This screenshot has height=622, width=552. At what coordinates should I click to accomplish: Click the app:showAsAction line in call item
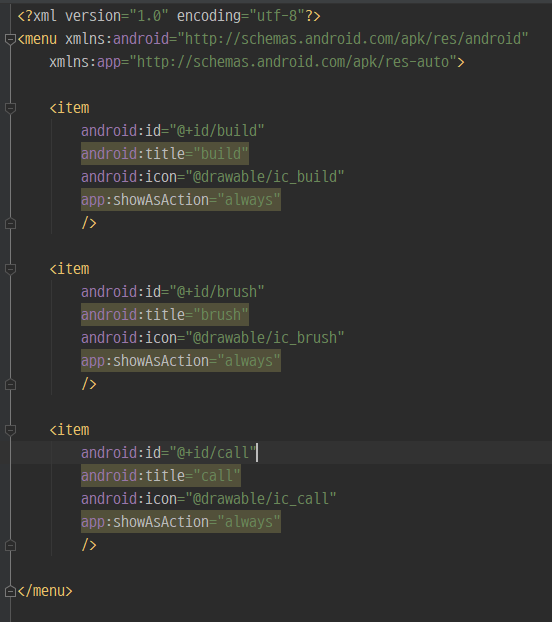[181, 522]
